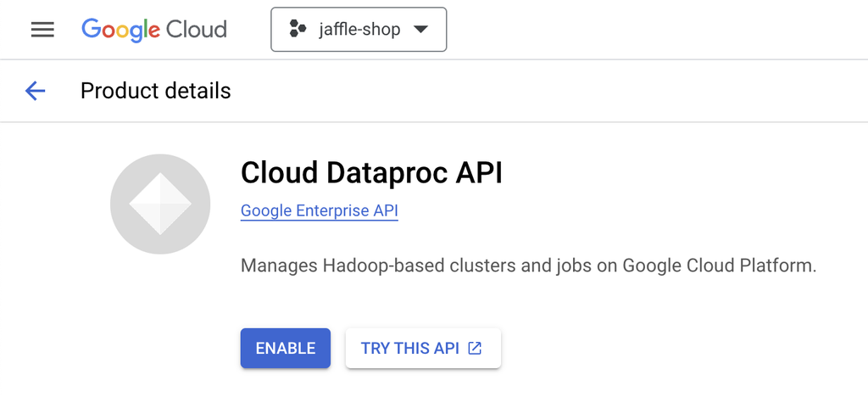Open the hamburger navigation menu
Image resolution: width=868 pixels, height=397 pixels.
pyautogui.click(x=42, y=30)
